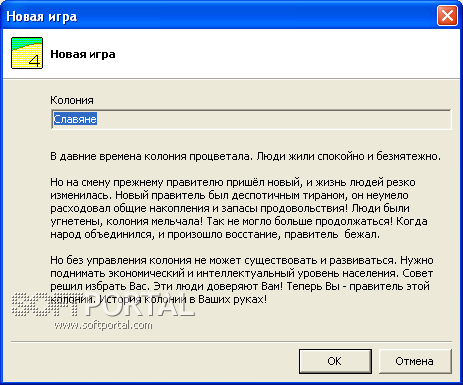Click the Колония name input field

[251, 119]
